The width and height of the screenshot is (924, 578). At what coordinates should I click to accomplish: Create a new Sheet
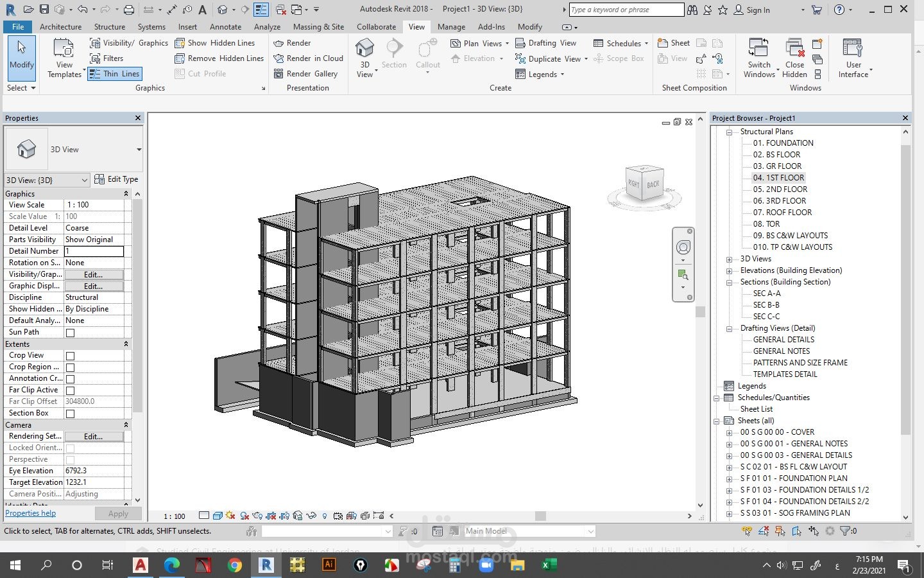pyautogui.click(x=674, y=43)
